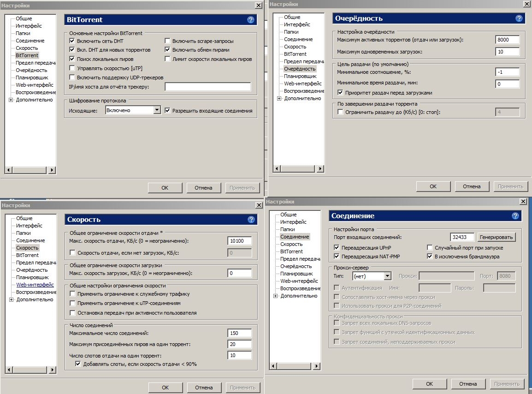Click the help icon in the Очерёдность header
This screenshot has width=532, height=394.
click(519, 18)
